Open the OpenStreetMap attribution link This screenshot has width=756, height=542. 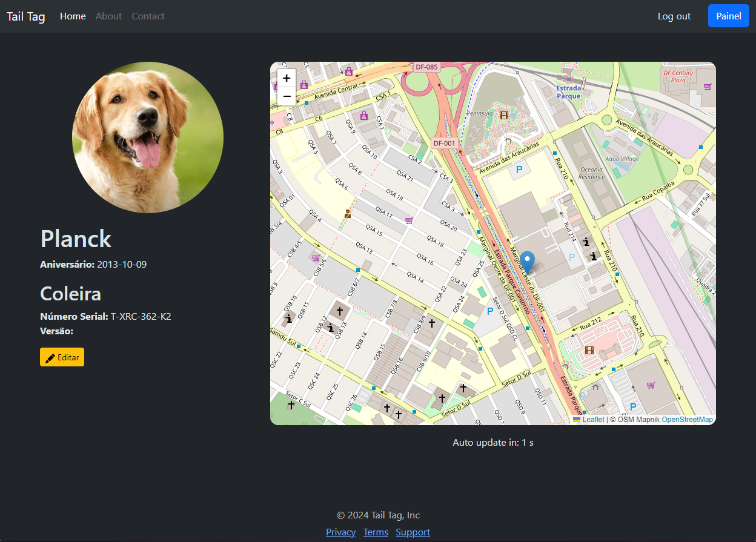click(x=687, y=420)
